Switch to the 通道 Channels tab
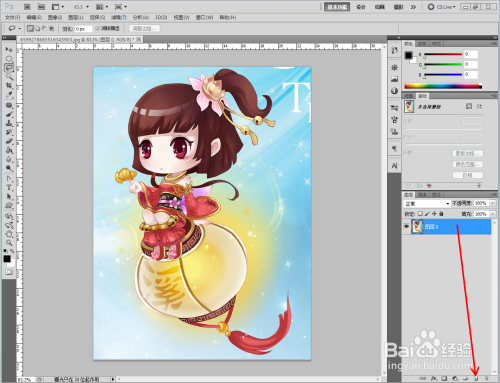The height and width of the screenshot is (383, 500). point(422,195)
